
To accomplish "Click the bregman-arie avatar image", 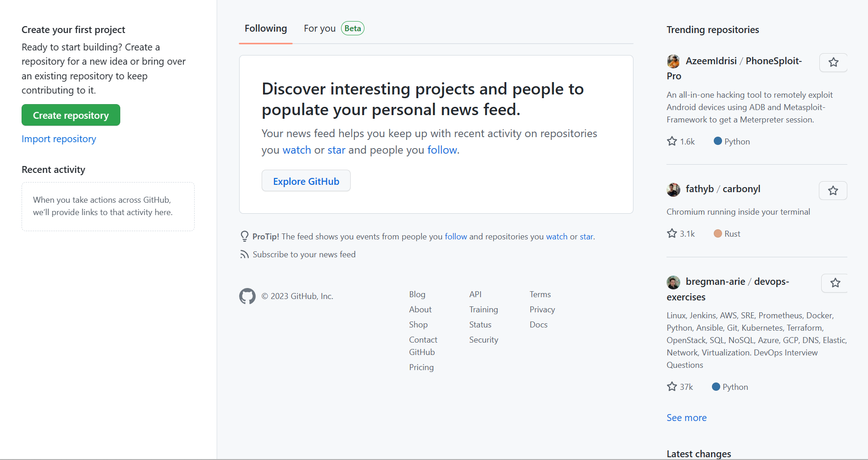I will click(x=673, y=282).
